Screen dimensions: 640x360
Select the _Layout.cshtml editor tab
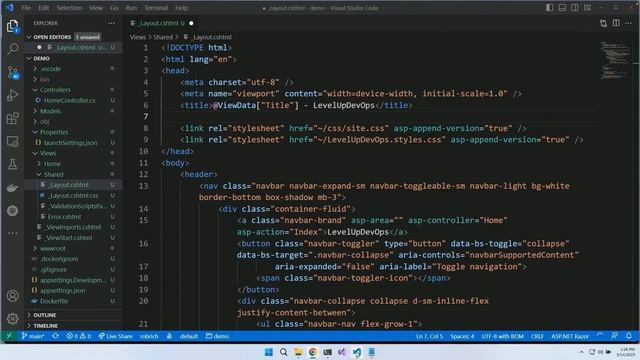click(162, 23)
